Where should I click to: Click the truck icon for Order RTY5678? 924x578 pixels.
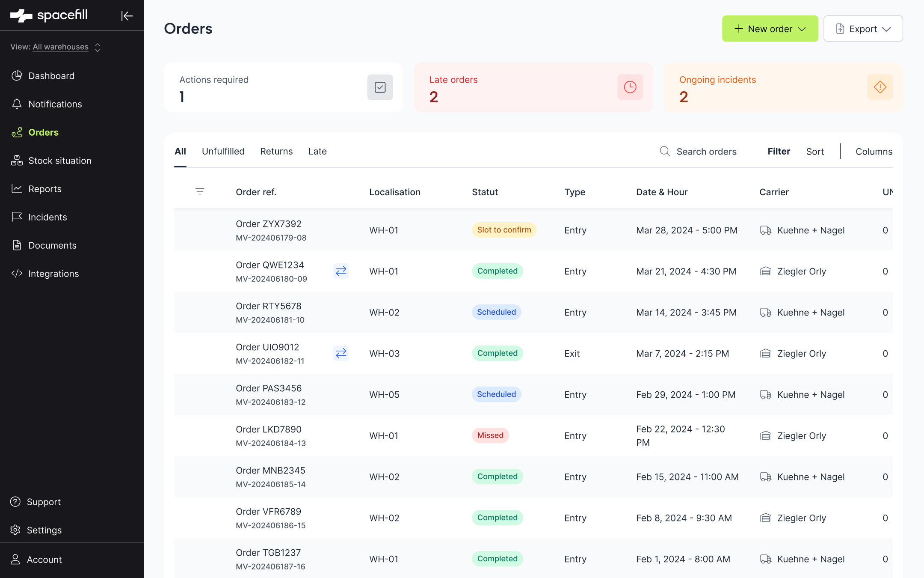pyautogui.click(x=766, y=313)
